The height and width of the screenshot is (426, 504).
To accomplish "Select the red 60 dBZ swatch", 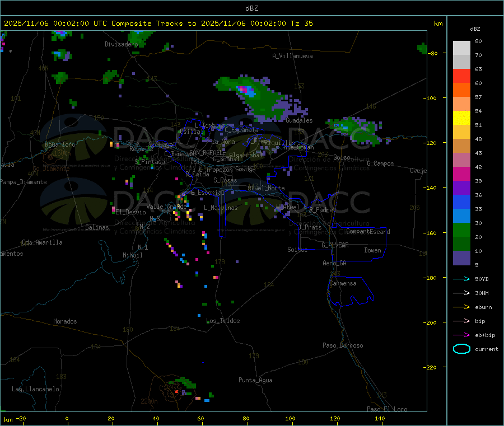I will [x=461, y=76].
